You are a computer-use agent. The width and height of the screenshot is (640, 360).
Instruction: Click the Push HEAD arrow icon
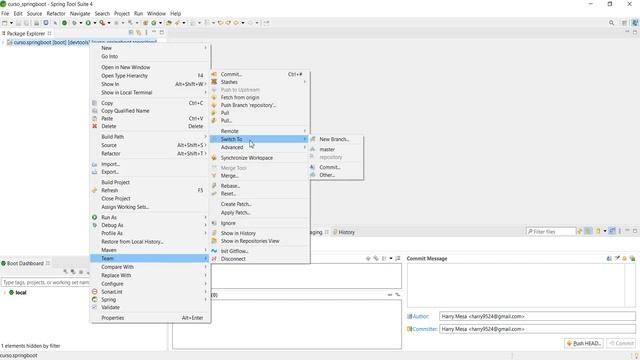coord(569,343)
